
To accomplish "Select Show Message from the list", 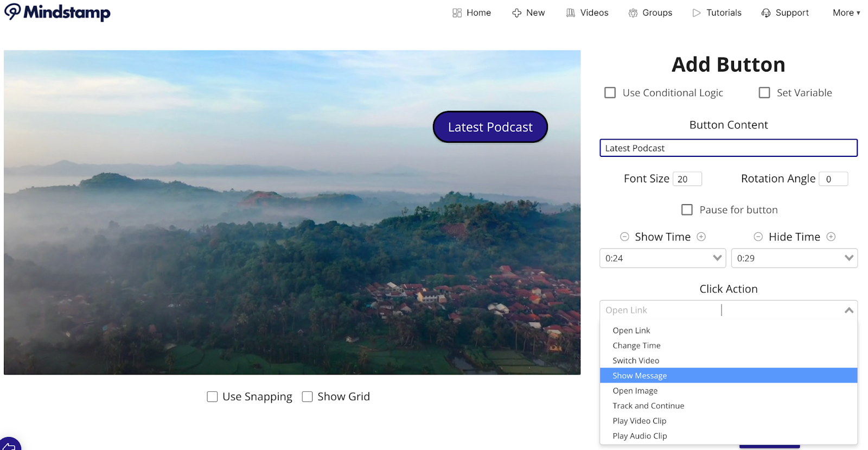I will tap(640, 376).
